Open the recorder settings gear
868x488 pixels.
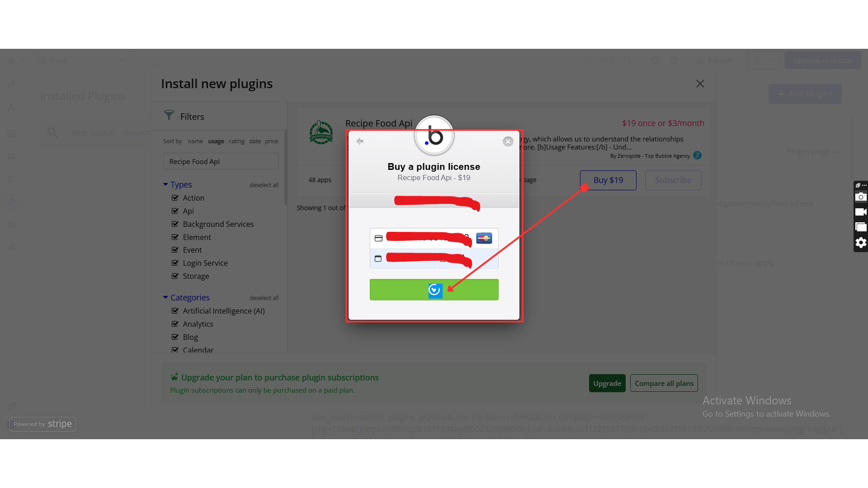coord(861,243)
